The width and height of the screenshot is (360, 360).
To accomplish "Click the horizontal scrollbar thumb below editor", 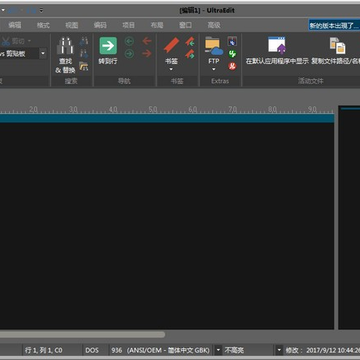I will coord(82,334).
